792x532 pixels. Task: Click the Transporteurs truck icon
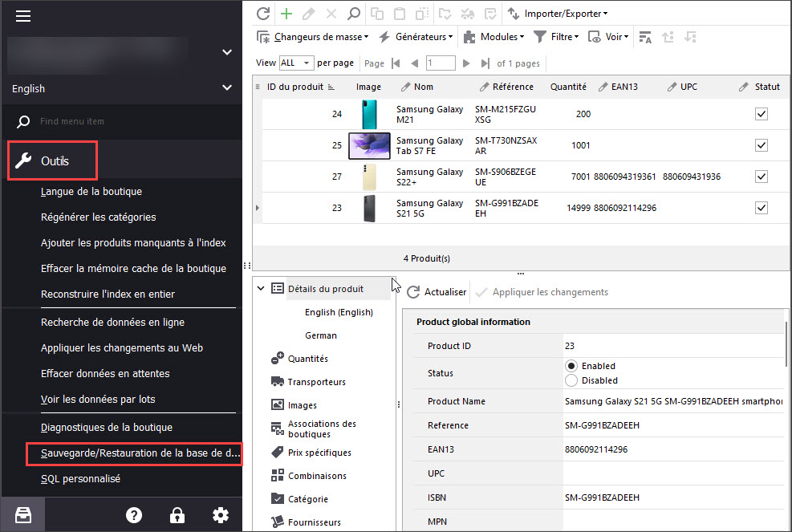[x=278, y=381]
